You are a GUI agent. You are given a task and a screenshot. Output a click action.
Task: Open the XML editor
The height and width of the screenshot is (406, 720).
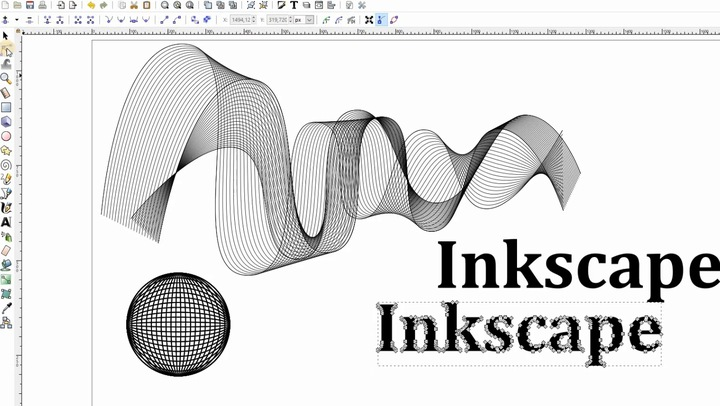319,6
